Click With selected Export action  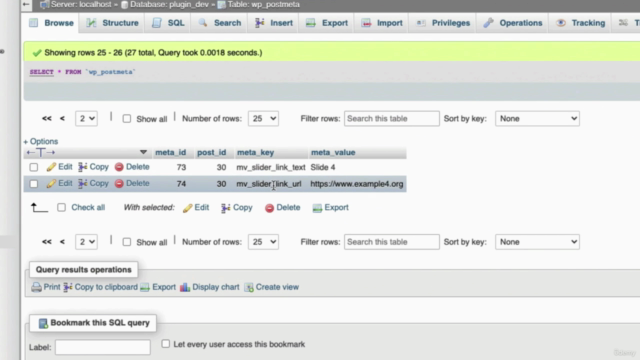tap(331, 207)
